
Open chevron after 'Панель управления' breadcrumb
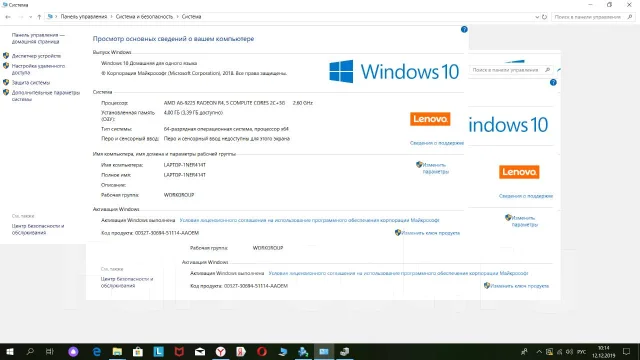tap(111, 17)
